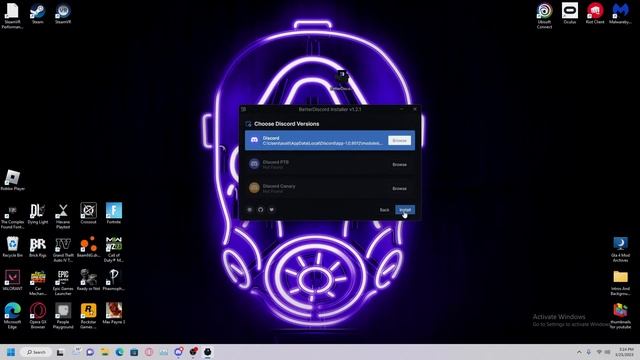This screenshot has height=360, width=640.
Task: Open the Steam desktop shortcut
Action: pyautogui.click(x=38, y=14)
